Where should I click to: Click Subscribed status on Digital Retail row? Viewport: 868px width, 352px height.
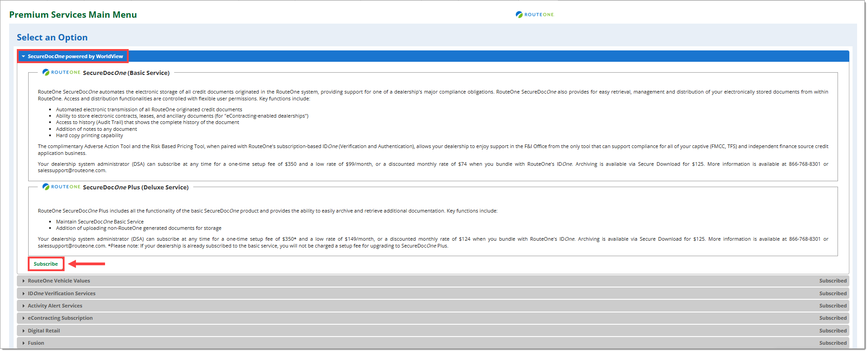coord(833,331)
